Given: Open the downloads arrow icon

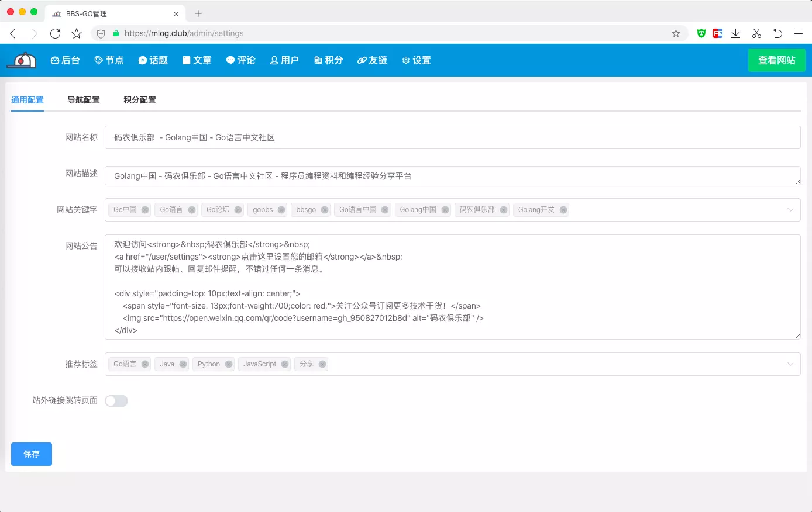Looking at the screenshot, I should [x=736, y=33].
